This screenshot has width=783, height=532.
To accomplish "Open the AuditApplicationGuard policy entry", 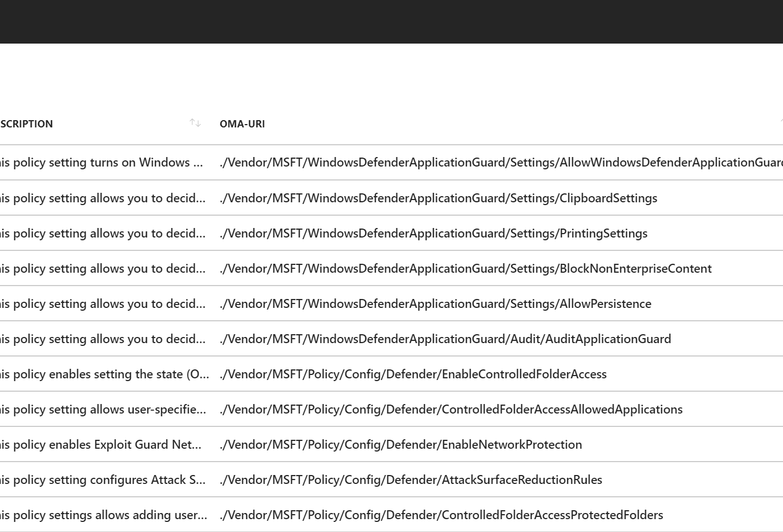I will (445, 339).
